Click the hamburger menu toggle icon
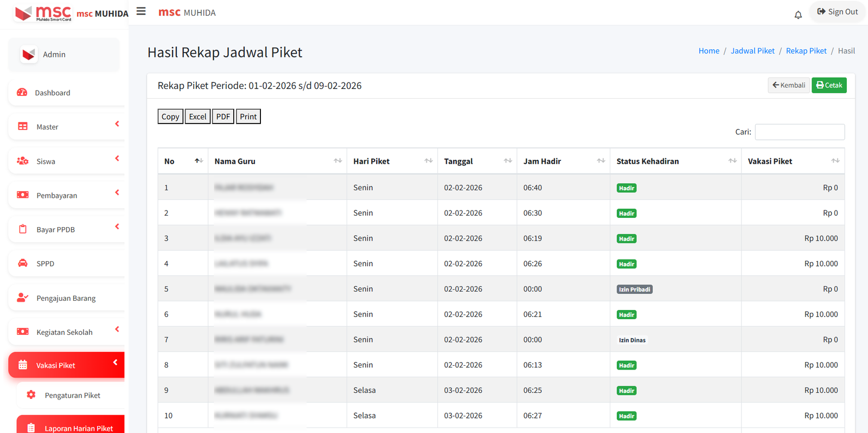This screenshot has height=433, width=868. (x=141, y=11)
